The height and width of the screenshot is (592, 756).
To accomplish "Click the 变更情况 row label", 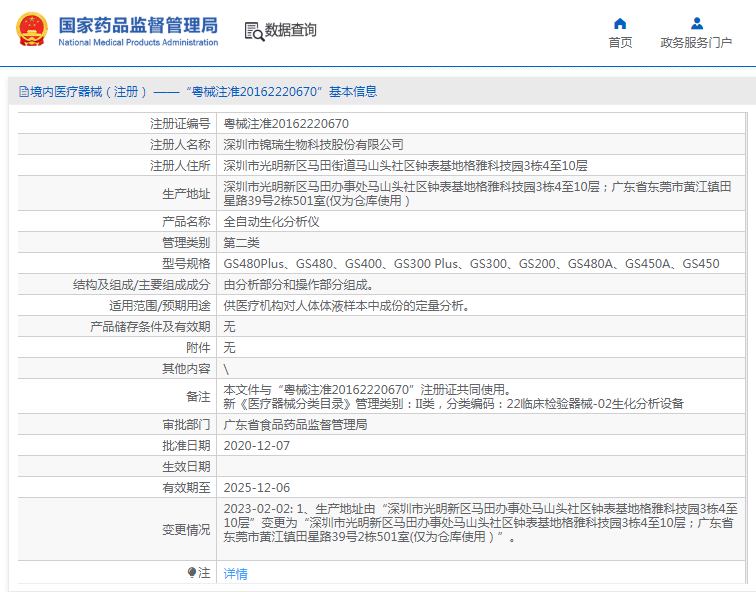I will [186, 530].
